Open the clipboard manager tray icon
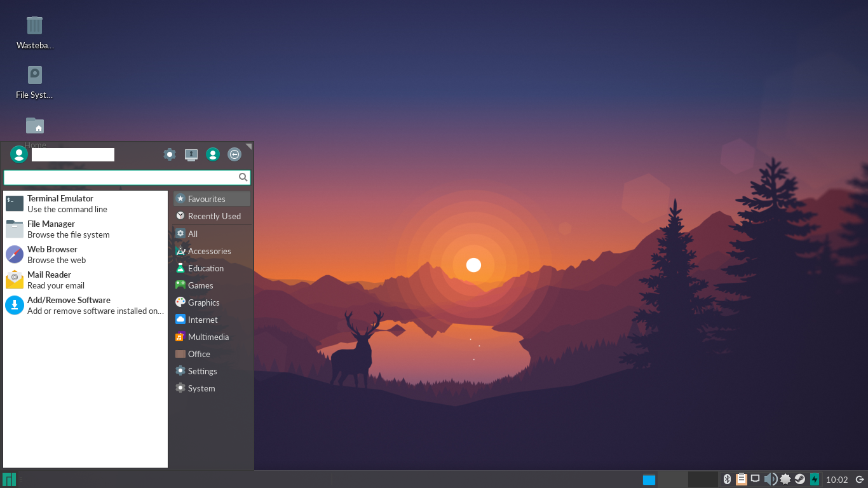This screenshot has width=868, height=488. click(x=742, y=479)
